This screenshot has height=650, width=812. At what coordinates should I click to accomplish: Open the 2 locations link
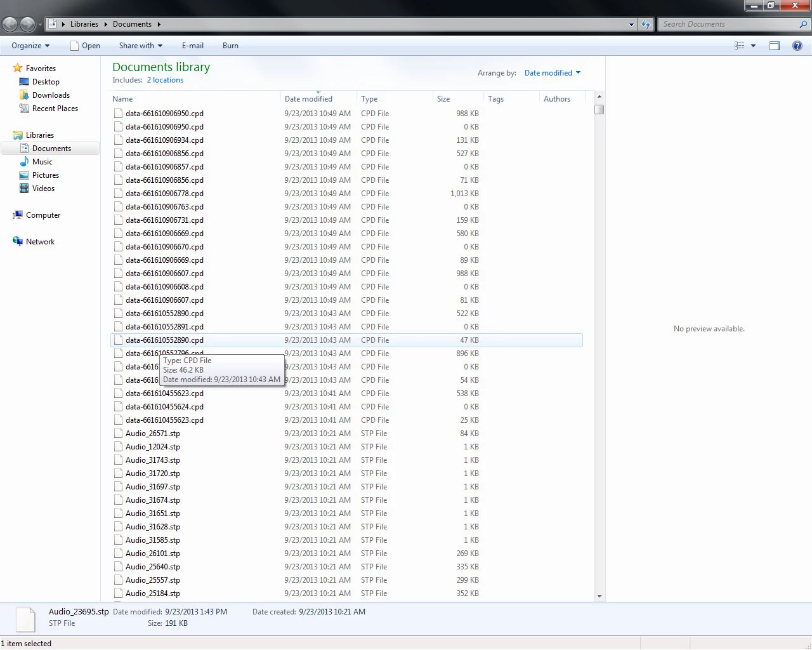(x=165, y=80)
